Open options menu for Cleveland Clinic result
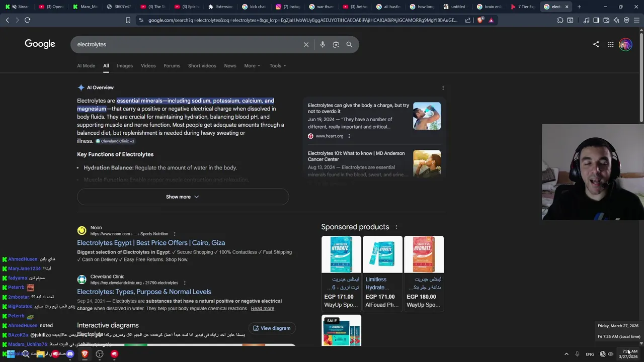The width and height of the screenshot is (644, 362). 185,283
